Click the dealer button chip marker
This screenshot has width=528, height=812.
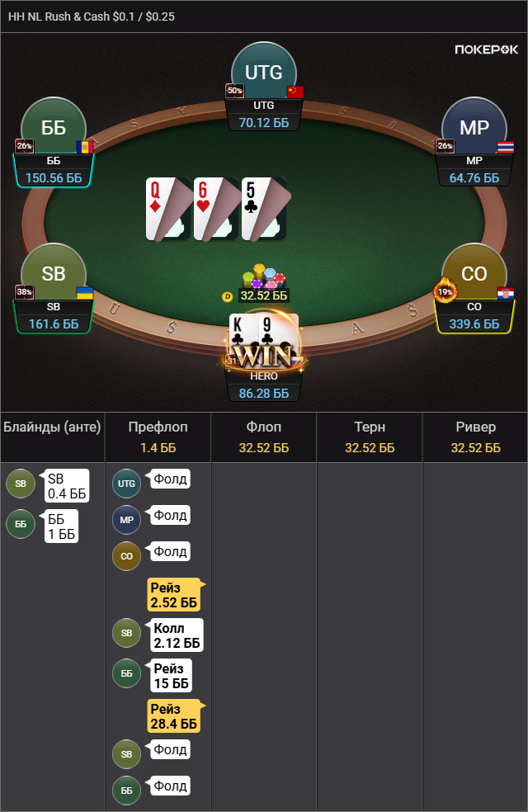click(x=227, y=297)
